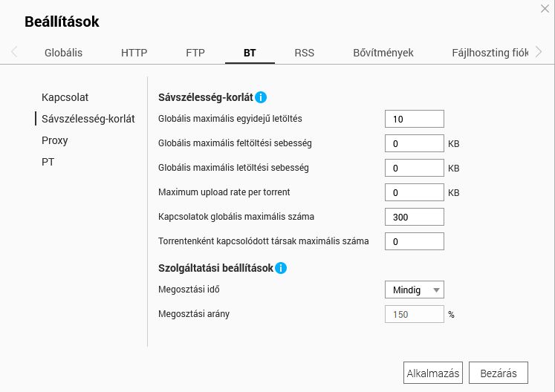The height and width of the screenshot is (392, 555).
Task: Open the Fájlhoszting fiók tab
Action: 490,53
